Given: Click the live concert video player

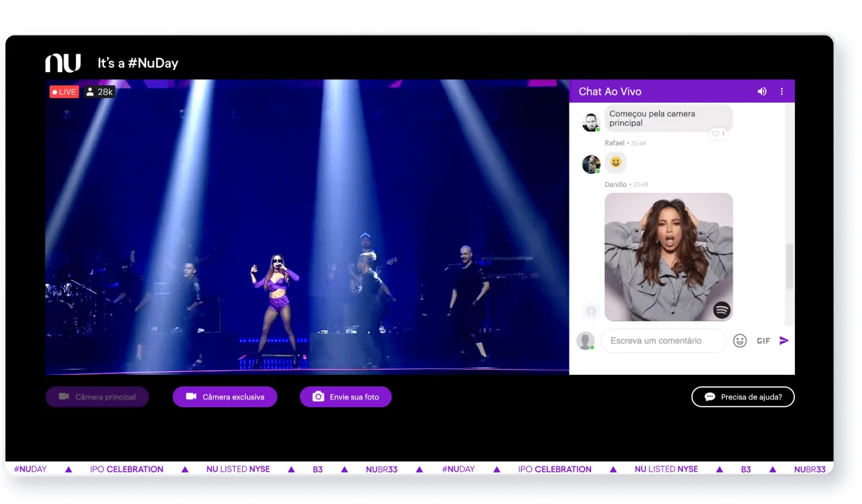Looking at the screenshot, I should tap(307, 227).
